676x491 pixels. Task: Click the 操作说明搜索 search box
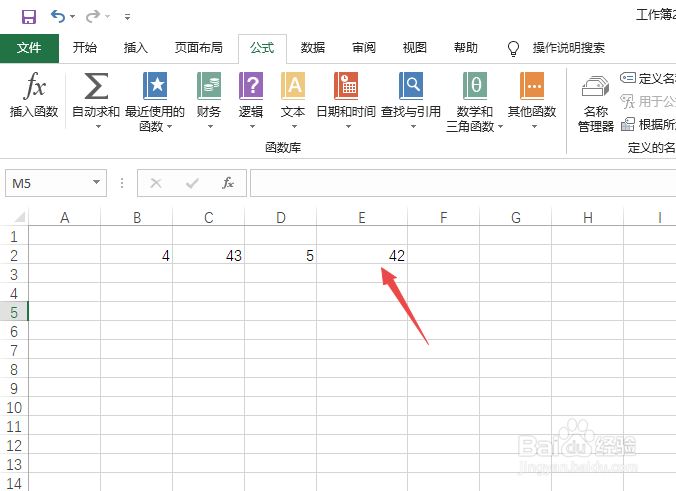pyautogui.click(x=569, y=47)
